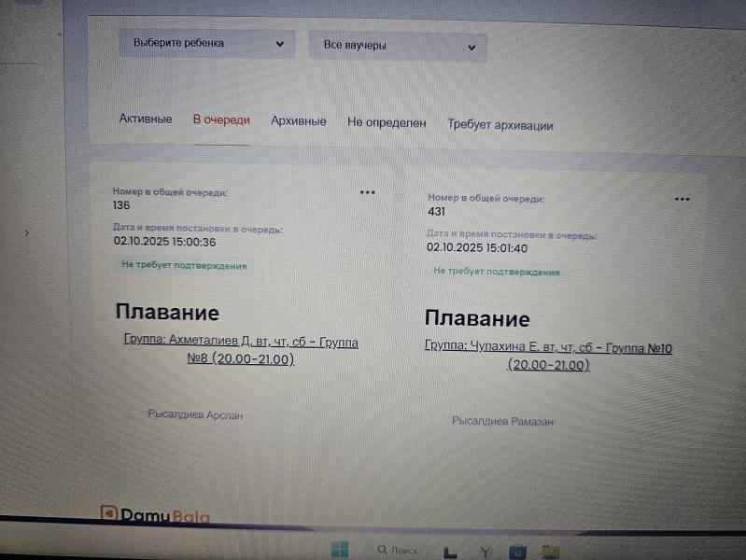
Task: Open File Explorer from the taskbar
Action: (550, 551)
